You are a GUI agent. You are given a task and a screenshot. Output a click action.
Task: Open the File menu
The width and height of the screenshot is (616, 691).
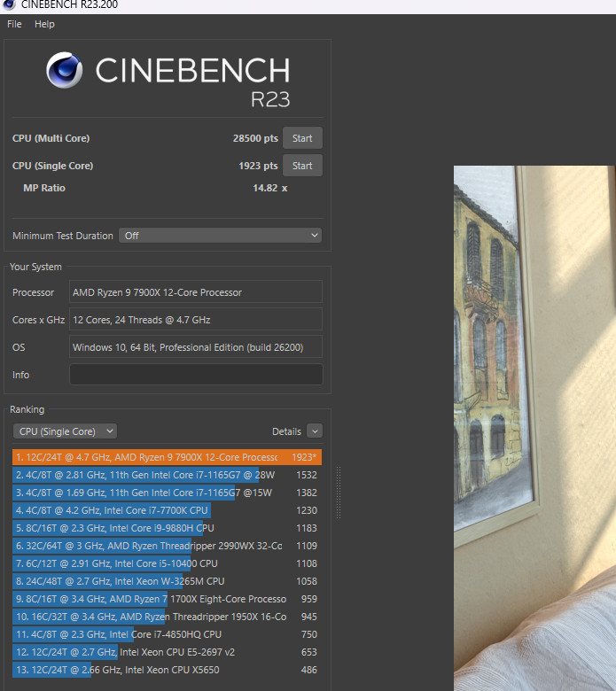pos(14,24)
